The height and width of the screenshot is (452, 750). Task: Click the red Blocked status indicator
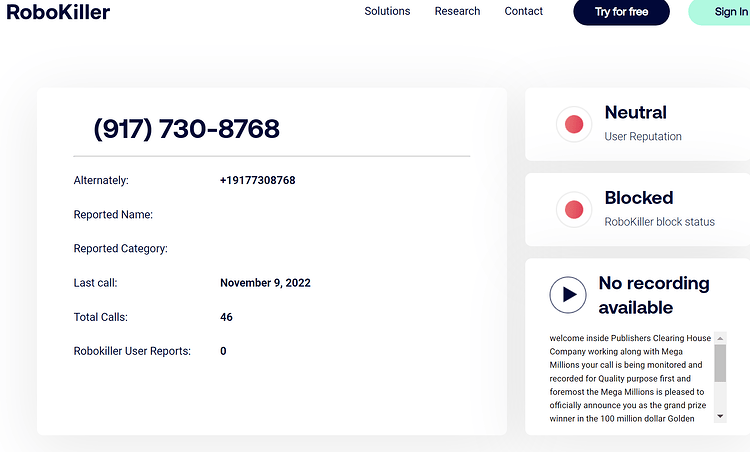coord(574,209)
